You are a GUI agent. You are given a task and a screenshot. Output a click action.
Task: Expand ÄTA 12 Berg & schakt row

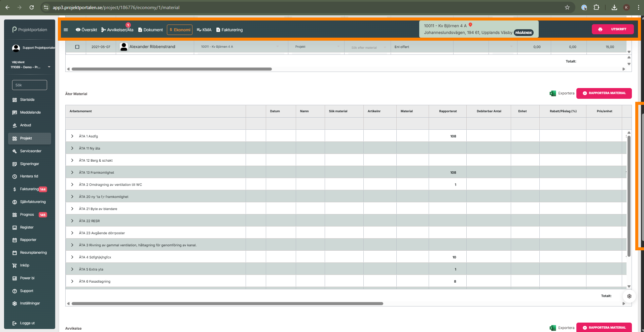(x=72, y=160)
